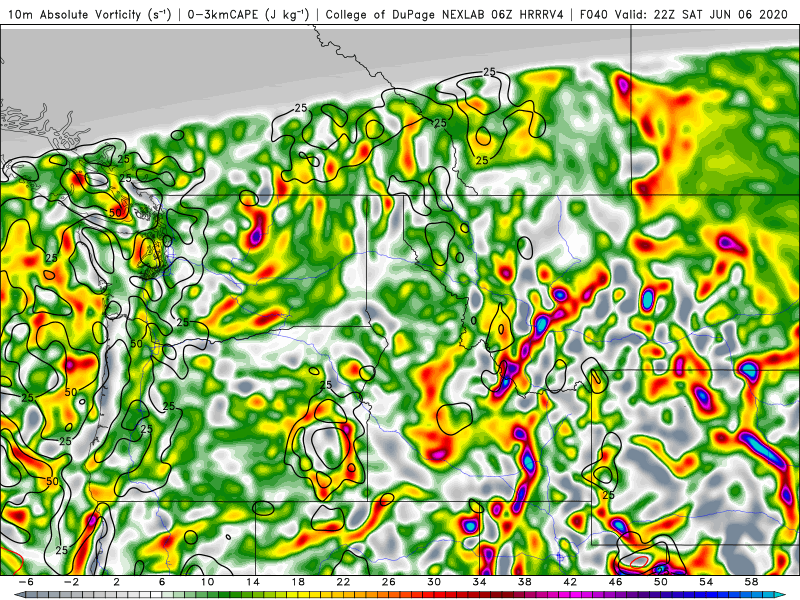Click the '2' color bar label
This screenshot has height=600, width=800.
tap(117, 582)
